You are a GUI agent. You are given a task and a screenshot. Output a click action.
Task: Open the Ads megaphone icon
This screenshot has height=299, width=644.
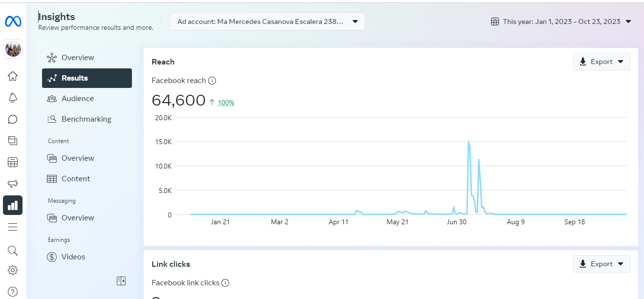(13, 184)
